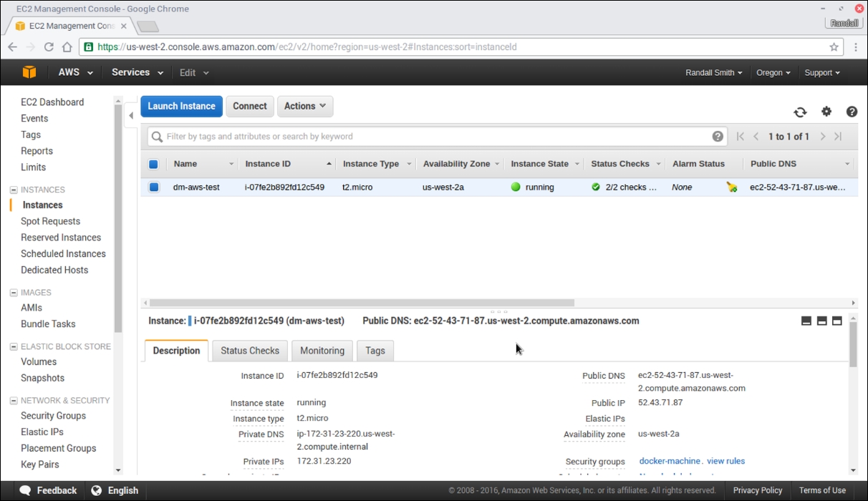Bookmark this page with the star icon
This screenshot has width=868, height=501.
(x=834, y=47)
